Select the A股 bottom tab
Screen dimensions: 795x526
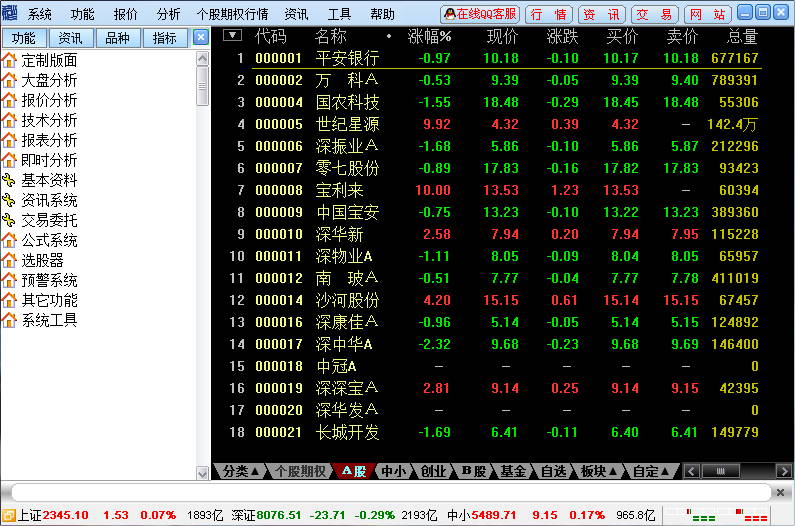coord(354,471)
